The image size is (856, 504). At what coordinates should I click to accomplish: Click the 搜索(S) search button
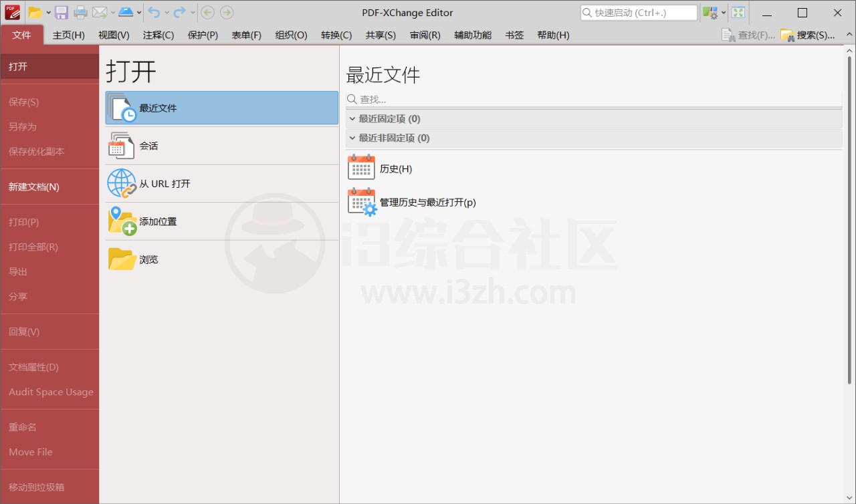coord(808,35)
